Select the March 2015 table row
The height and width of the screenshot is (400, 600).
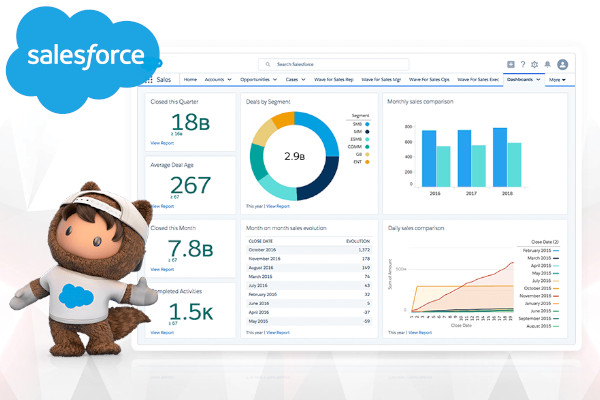tap(309, 276)
